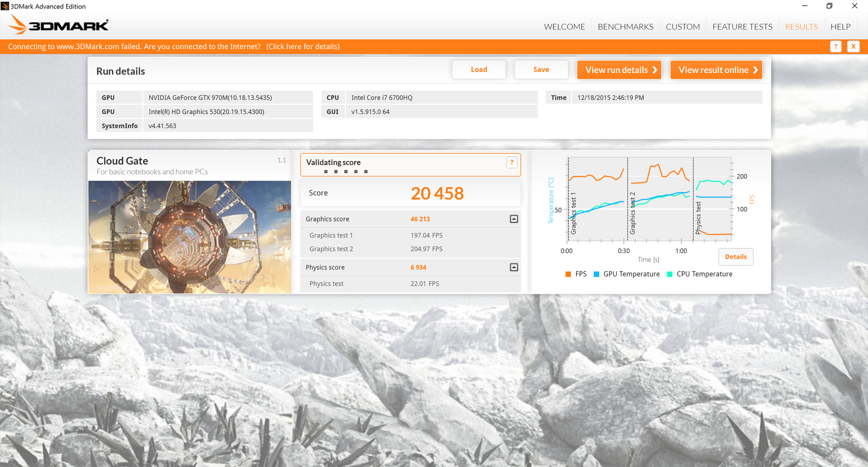Open the Validating score help question mark
868x467 pixels.
pyautogui.click(x=512, y=162)
